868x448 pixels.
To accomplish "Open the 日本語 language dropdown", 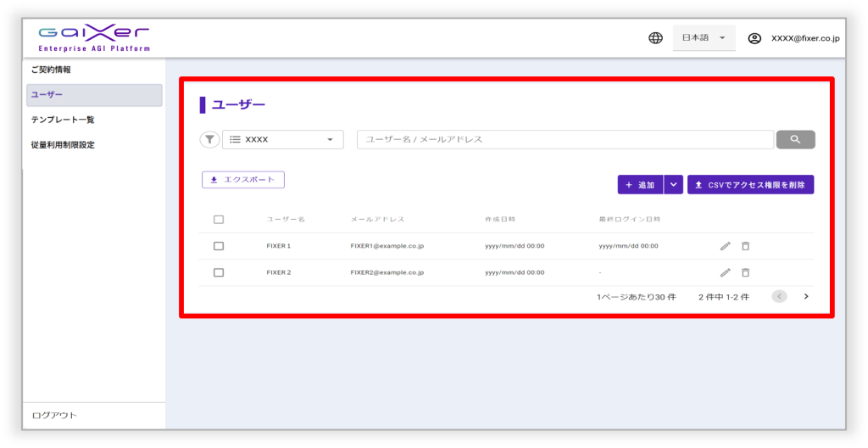I will 704,38.
